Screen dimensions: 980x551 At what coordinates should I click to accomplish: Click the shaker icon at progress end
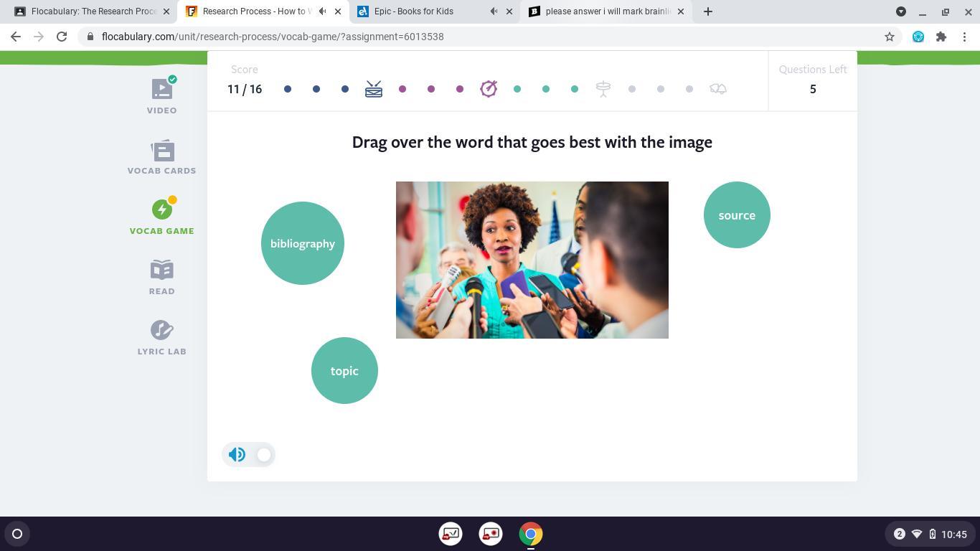pos(718,89)
